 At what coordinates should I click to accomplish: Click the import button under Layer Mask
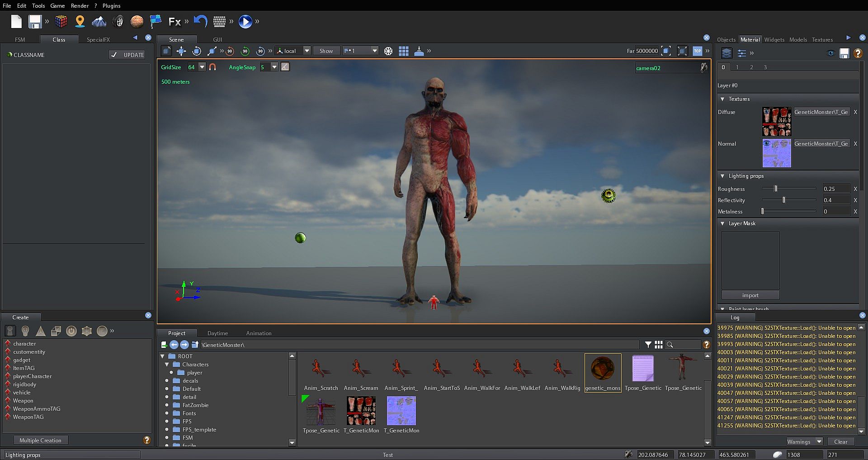click(x=750, y=295)
